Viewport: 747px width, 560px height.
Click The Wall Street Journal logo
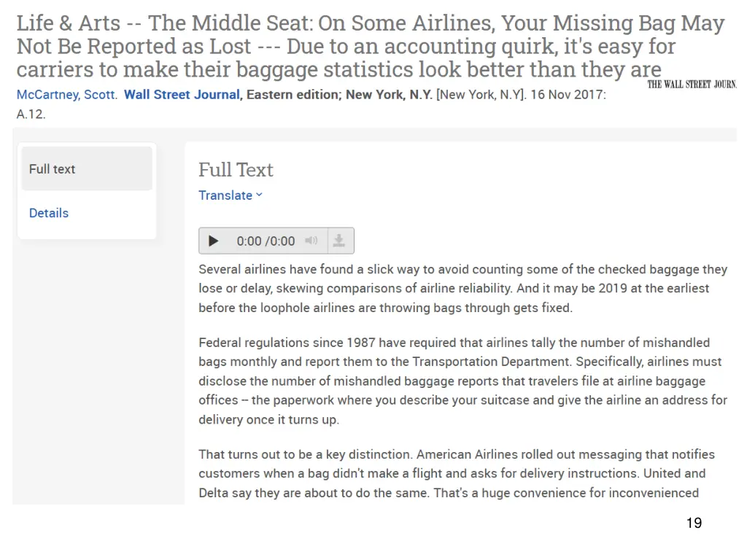pyautogui.click(x=692, y=85)
